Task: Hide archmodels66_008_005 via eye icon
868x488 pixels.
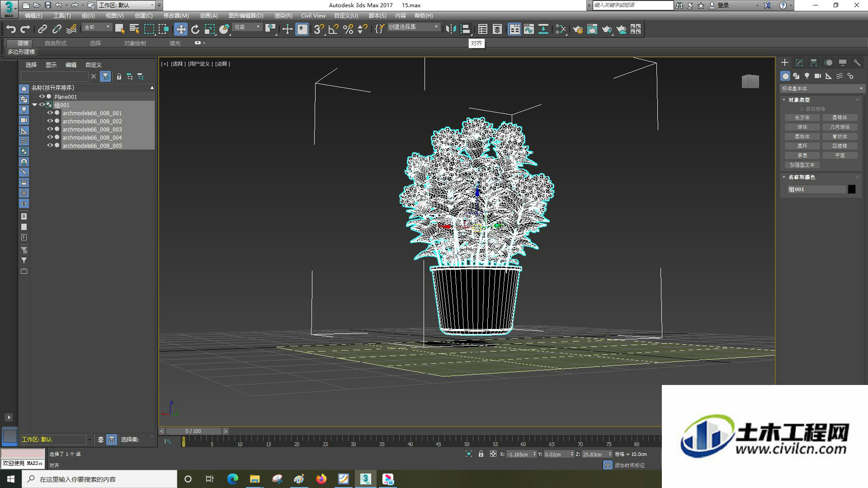Action: pos(50,145)
